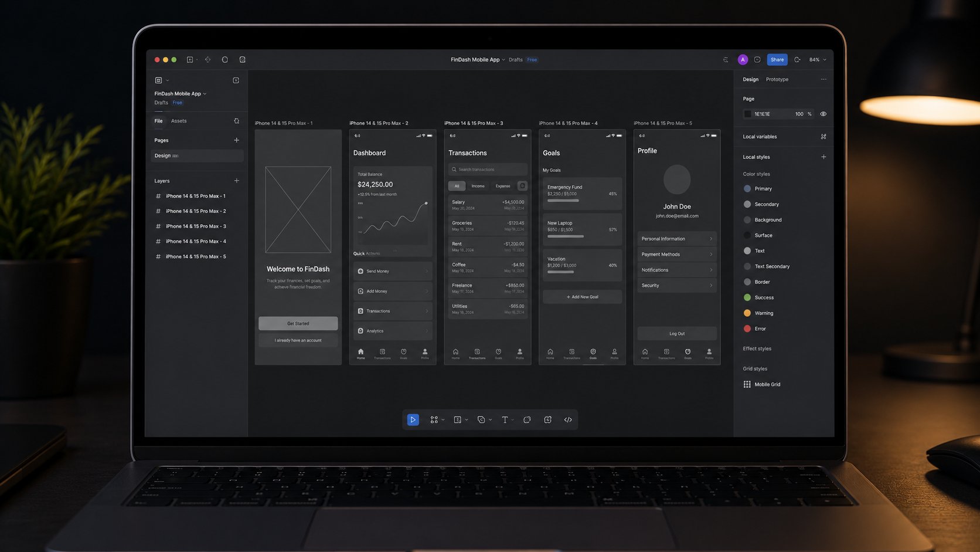Open the Mobile Grid style icon
Viewport: 980px width, 552px height.
click(747, 384)
